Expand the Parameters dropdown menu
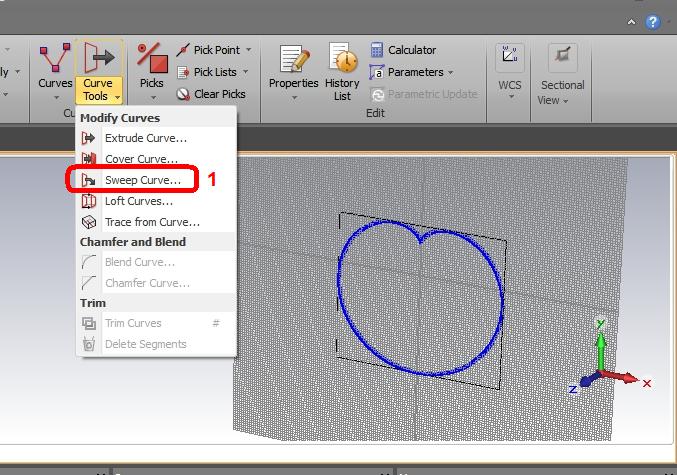 [x=451, y=72]
